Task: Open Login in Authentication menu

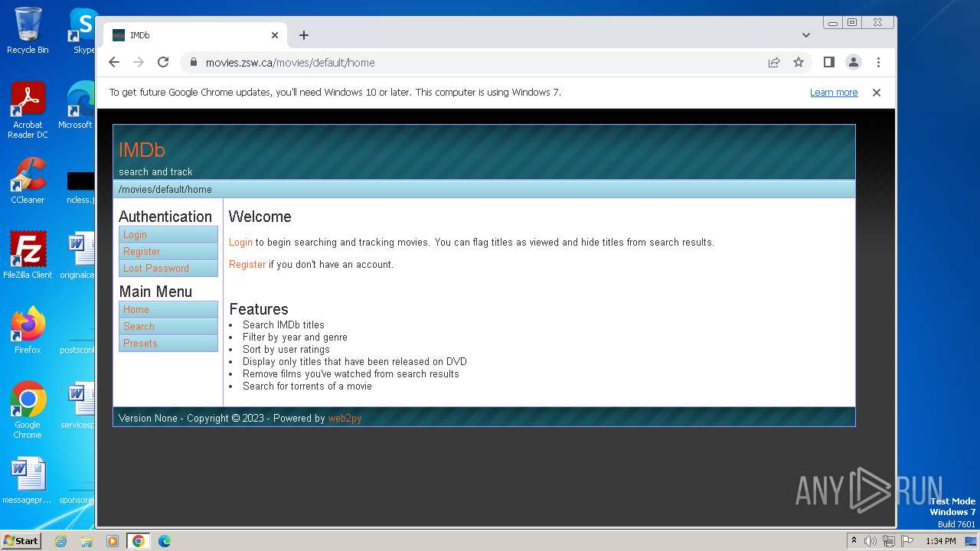Action: [168, 235]
